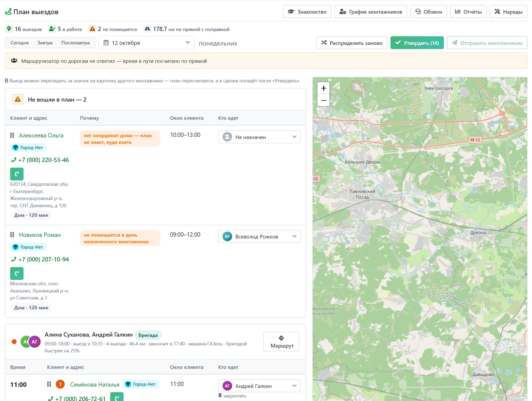Zoom out the map with minus button
The height and width of the screenshot is (401, 532).
coord(324,101)
